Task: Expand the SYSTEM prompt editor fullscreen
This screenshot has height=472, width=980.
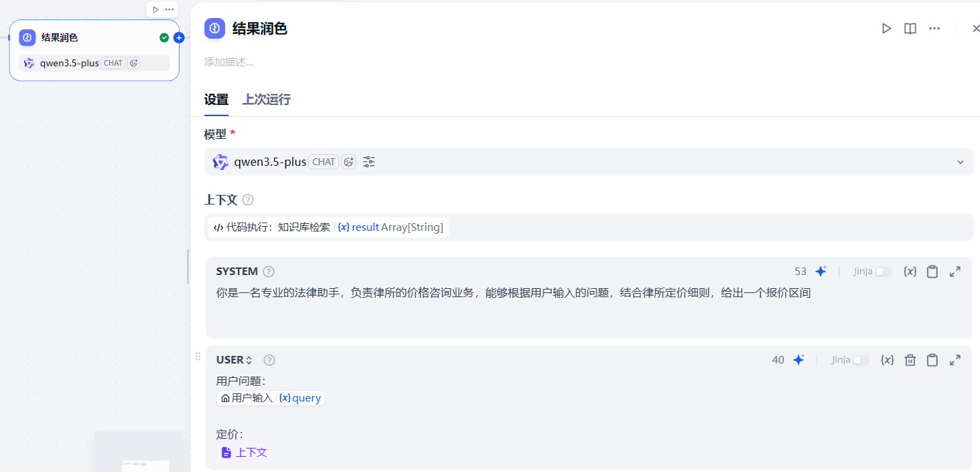Action: (x=955, y=272)
